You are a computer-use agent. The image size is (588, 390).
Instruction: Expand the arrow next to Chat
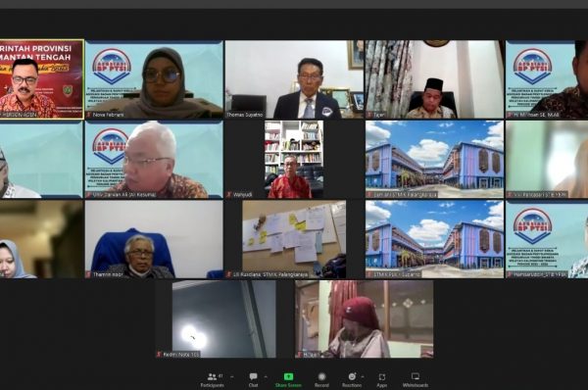coord(266,376)
